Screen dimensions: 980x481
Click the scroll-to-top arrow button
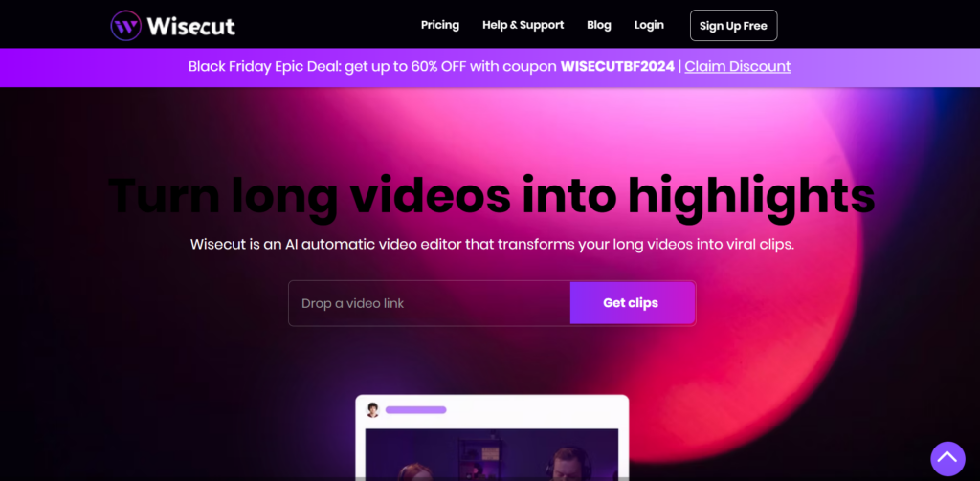[x=947, y=458]
